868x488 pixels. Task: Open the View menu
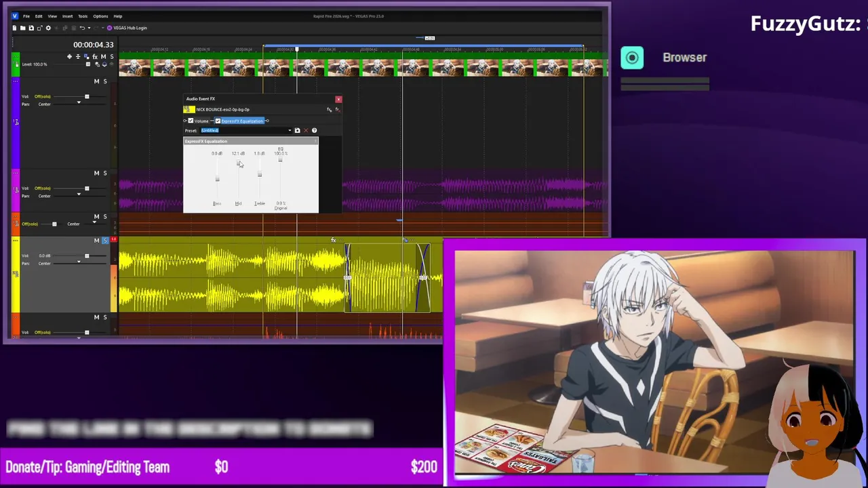[x=52, y=16]
